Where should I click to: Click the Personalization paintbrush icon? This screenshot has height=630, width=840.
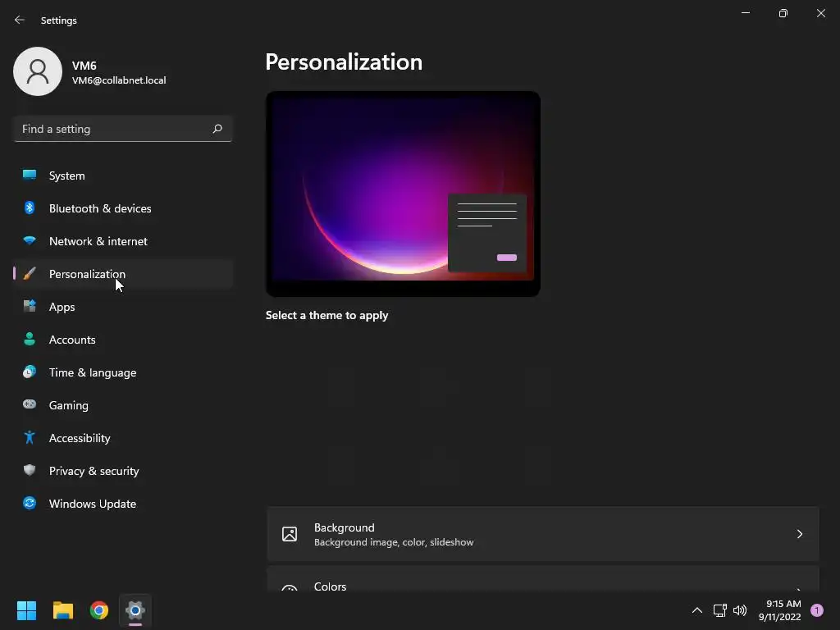point(30,274)
